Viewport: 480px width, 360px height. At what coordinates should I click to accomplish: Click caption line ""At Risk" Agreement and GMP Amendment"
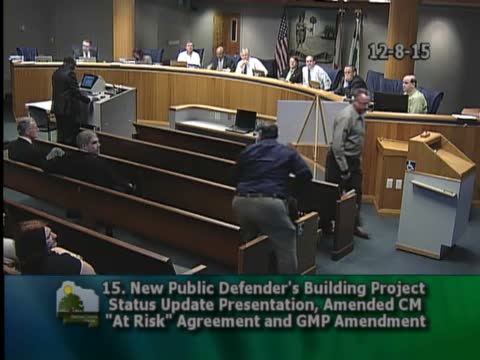coord(266,321)
